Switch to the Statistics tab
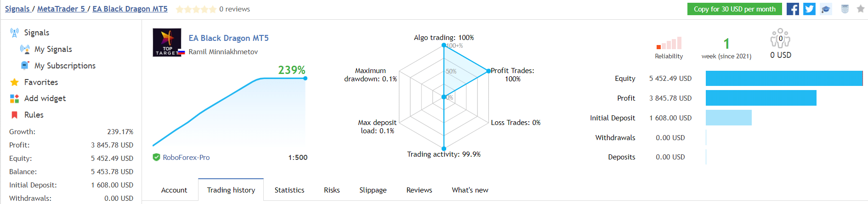The width and height of the screenshot is (868, 204). pyautogui.click(x=289, y=190)
